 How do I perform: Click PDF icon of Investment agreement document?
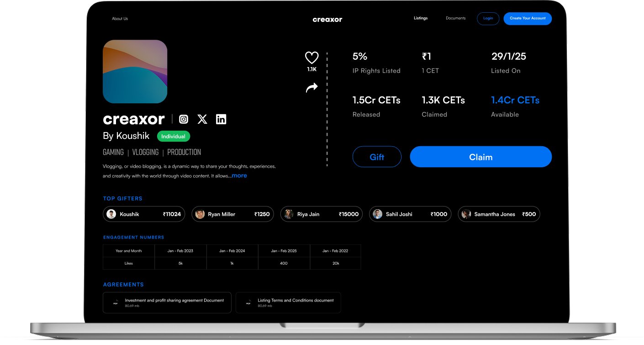tap(116, 303)
